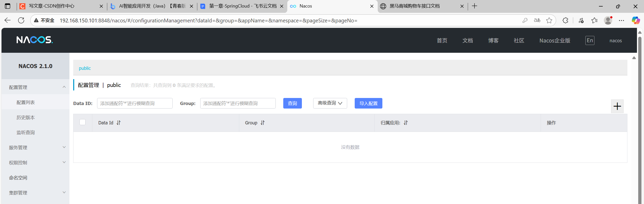Click the 没有数据 empty message
This screenshot has height=204, width=644.
350,147
